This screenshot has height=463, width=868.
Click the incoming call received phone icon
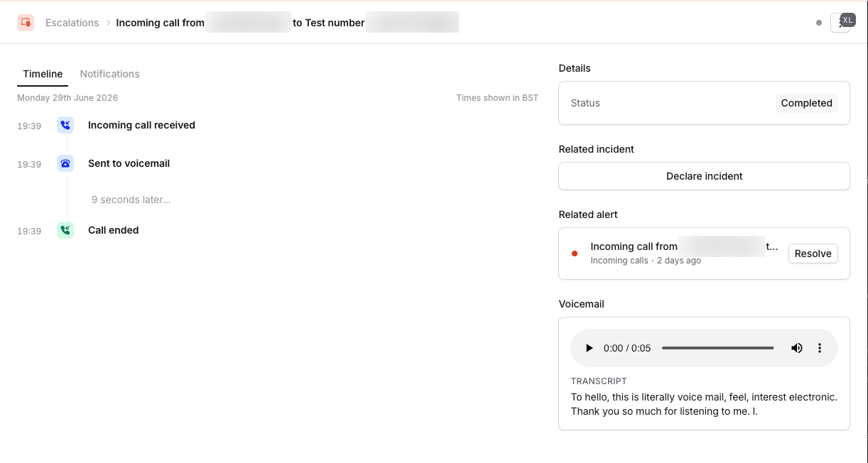65,125
